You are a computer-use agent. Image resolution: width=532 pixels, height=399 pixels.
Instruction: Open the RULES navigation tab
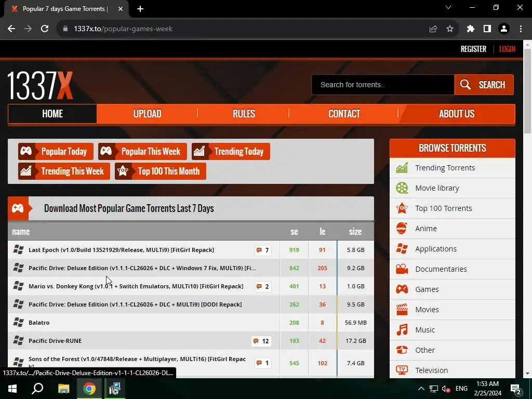(x=244, y=114)
